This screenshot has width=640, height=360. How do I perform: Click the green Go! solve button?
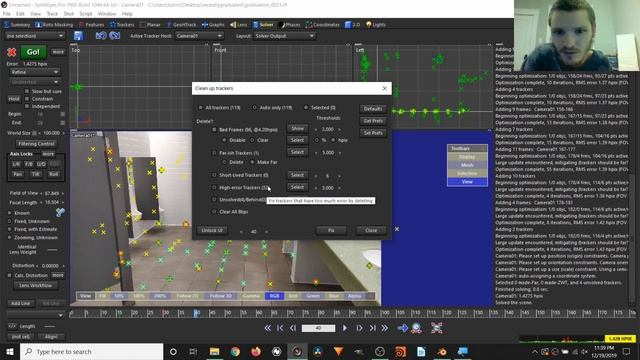33,52
